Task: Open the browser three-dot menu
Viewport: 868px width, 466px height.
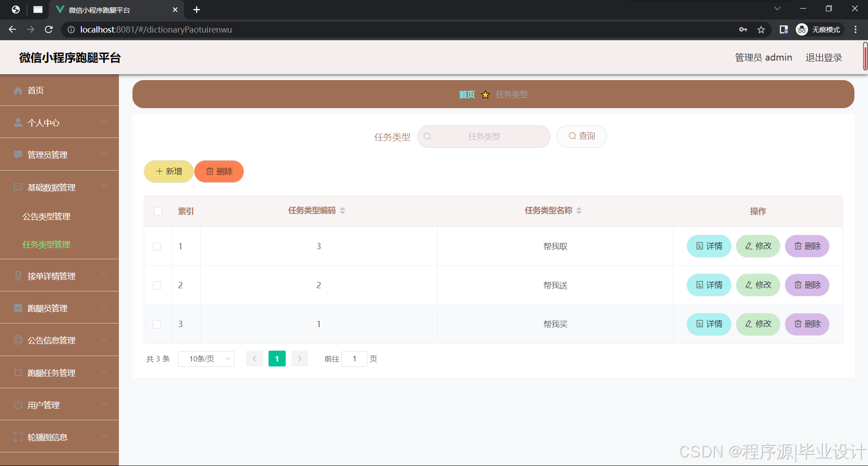Action: (x=855, y=29)
